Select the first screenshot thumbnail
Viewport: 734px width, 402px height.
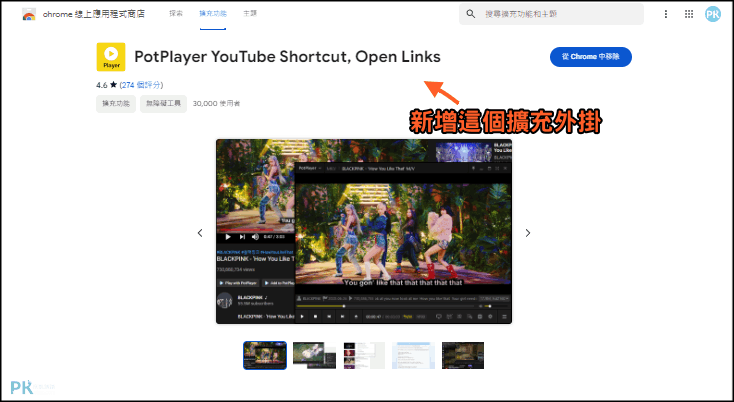pos(265,355)
